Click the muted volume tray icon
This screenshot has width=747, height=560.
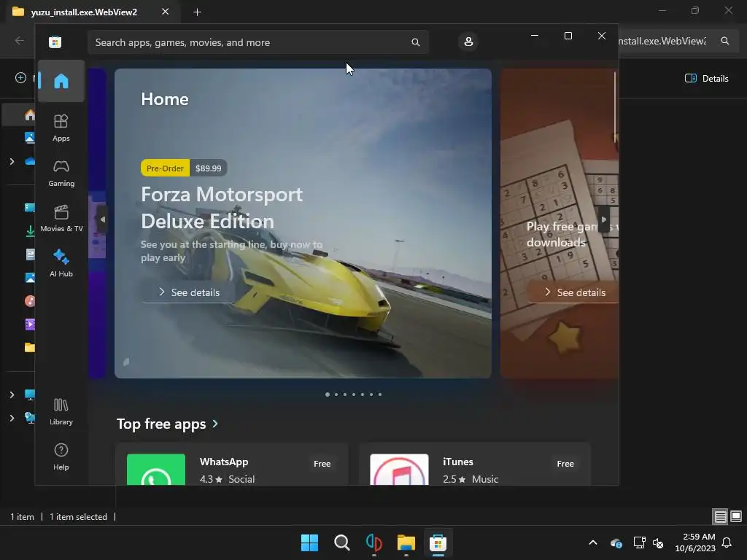[x=658, y=542]
